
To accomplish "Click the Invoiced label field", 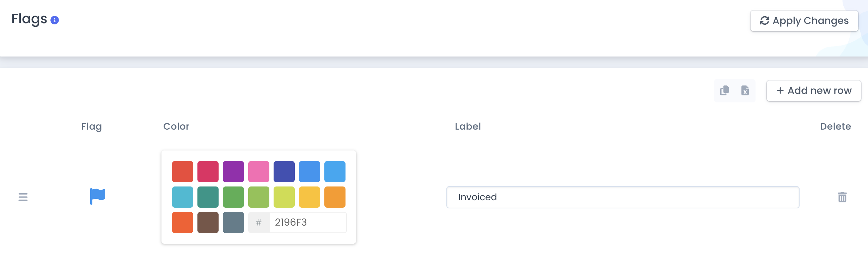I will [x=623, y=197].
